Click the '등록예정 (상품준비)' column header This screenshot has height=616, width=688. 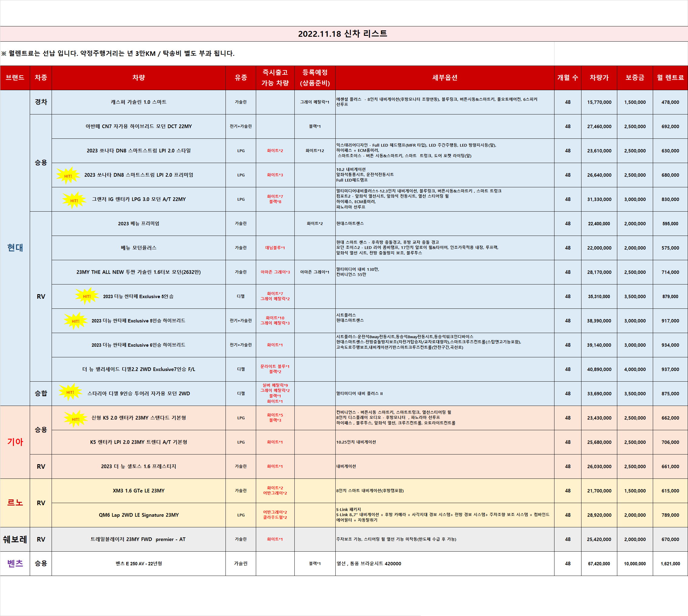pos(315,78)
